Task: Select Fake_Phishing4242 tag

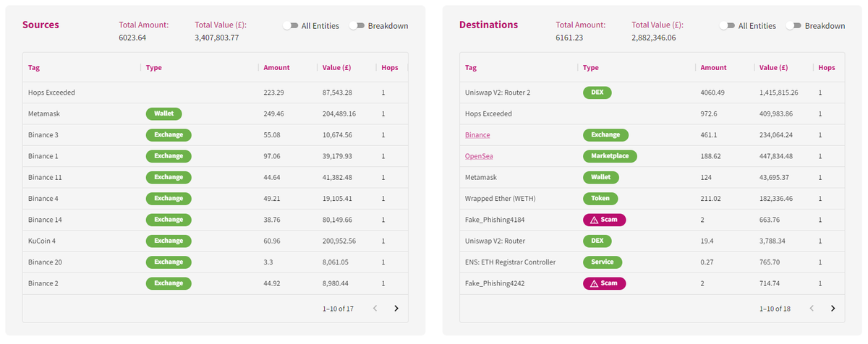Action: [495, 283]
